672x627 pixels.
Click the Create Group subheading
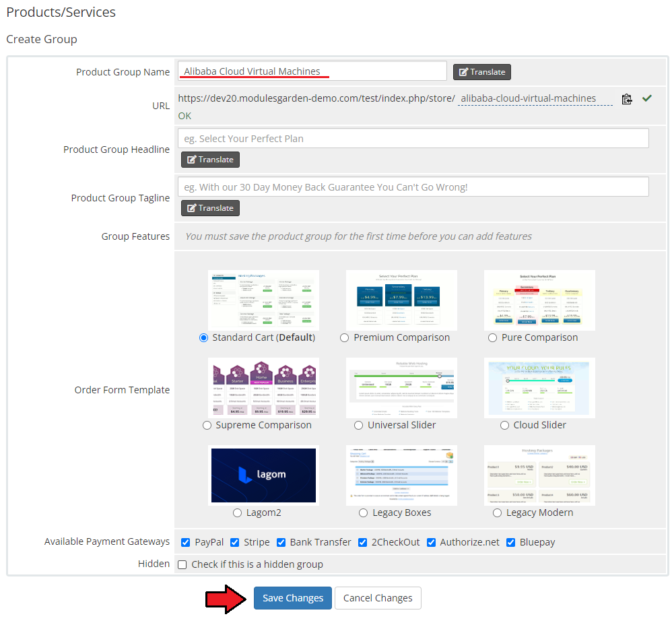pos(42,39)
